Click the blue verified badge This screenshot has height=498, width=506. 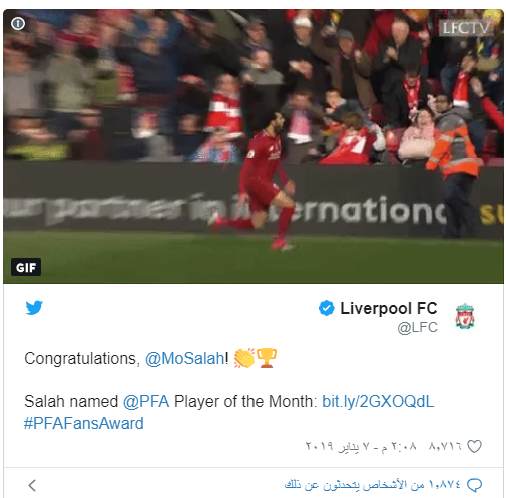click(x=326, y=308)
